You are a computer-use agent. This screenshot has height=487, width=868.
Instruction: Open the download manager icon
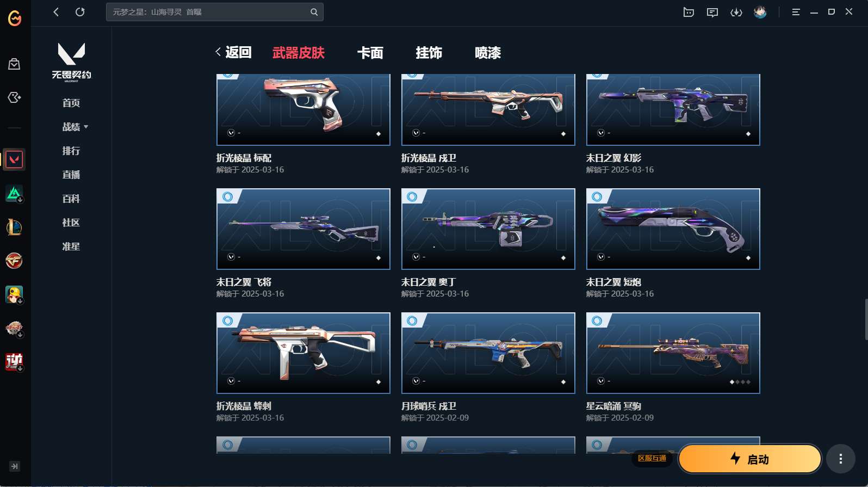(736, 12)
